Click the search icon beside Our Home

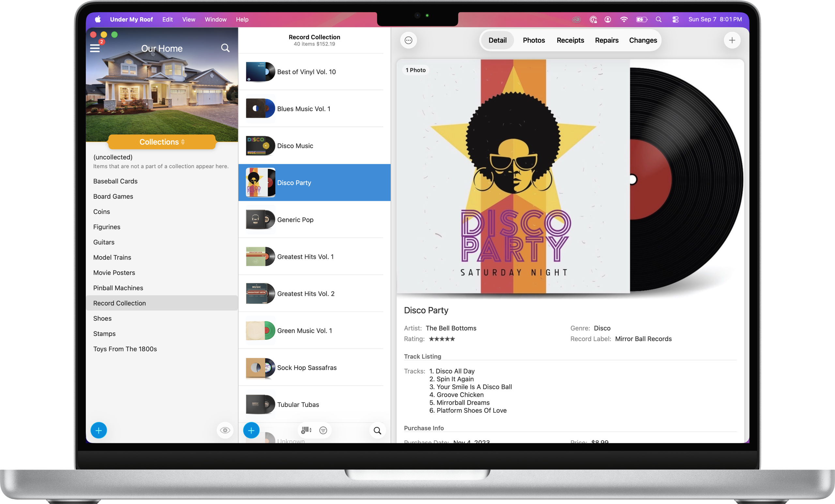point(225,48)
